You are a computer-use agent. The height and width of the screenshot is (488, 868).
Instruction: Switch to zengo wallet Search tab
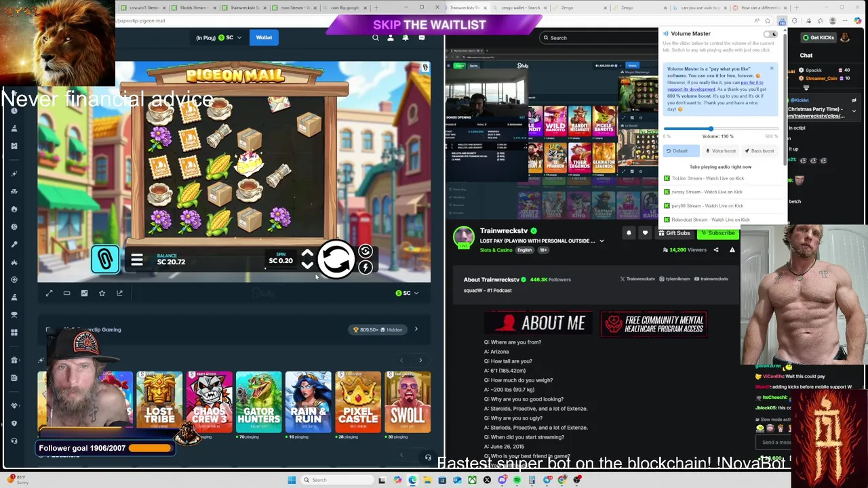[x=519, y=8]
